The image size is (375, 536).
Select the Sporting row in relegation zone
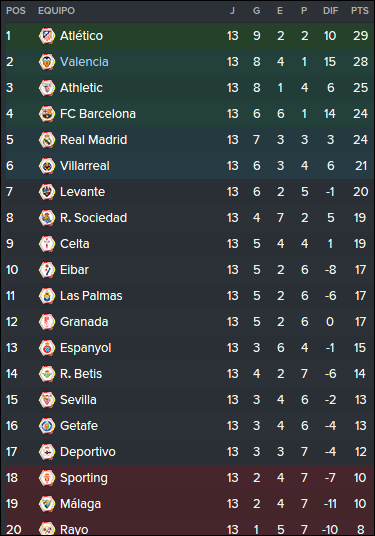coord(190,478)
